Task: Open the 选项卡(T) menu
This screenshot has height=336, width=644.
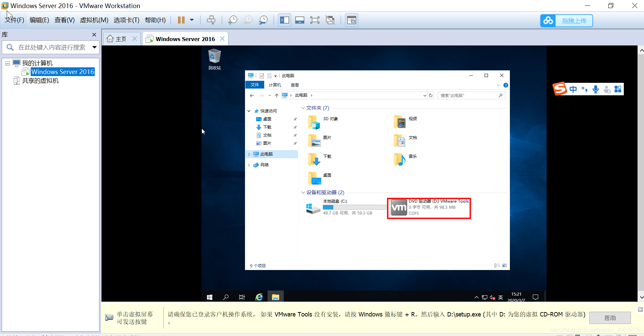Action: click(x=126, y=20)
